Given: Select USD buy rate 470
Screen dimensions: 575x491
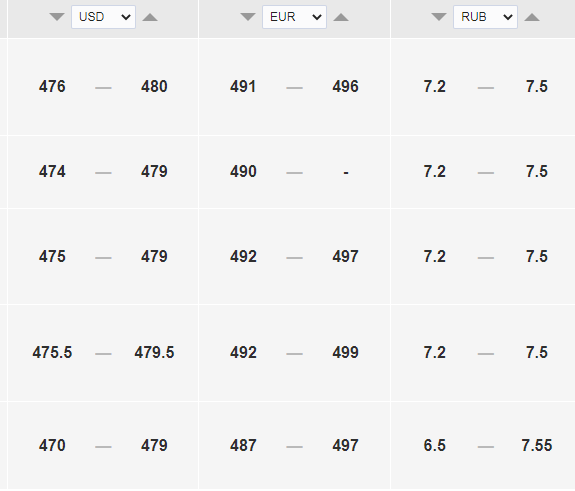Looking at the screenshot, I should pos(52,446).
